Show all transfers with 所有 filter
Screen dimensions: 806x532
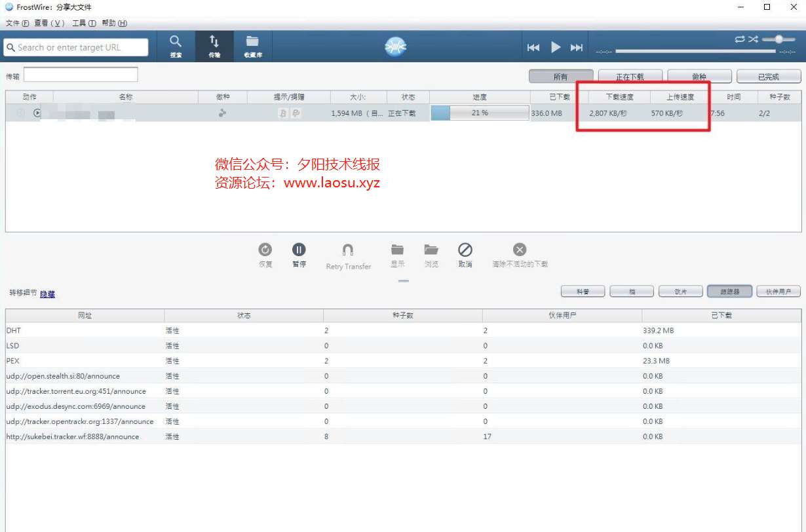pyautogui.click(x=561, y=77)
